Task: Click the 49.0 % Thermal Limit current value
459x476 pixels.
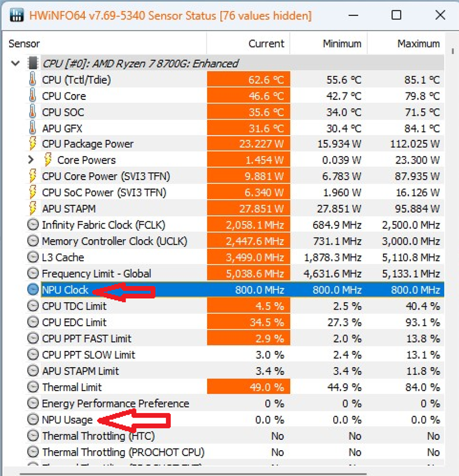Action: coord(267,387)
